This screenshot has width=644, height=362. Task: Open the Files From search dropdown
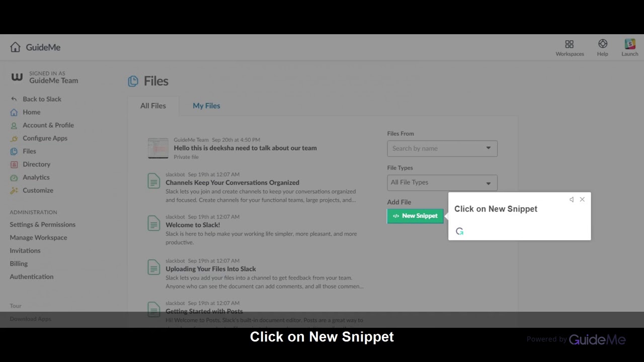pyautogui.click(x=442, y=148)
